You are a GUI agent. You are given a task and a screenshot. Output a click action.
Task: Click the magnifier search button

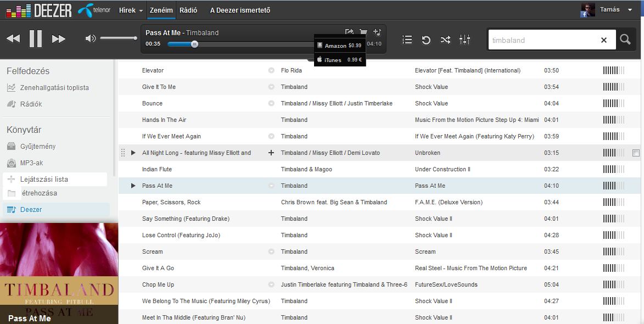pos(625,40)
